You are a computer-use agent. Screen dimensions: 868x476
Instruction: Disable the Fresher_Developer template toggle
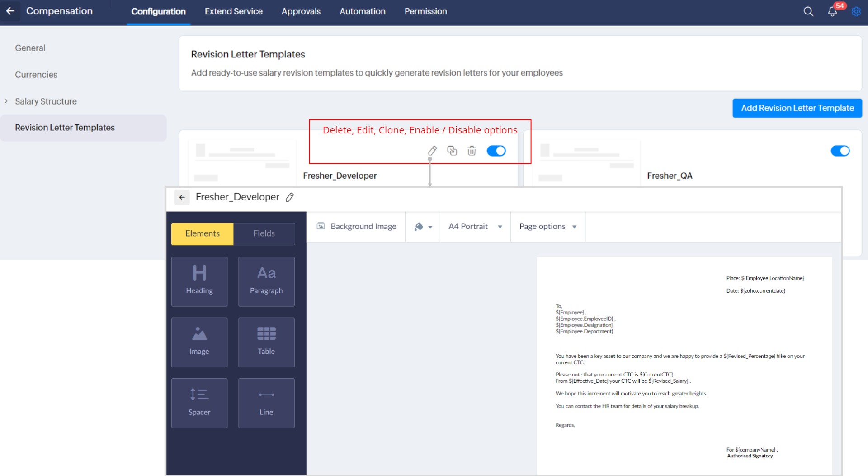[x=496, y=151]
